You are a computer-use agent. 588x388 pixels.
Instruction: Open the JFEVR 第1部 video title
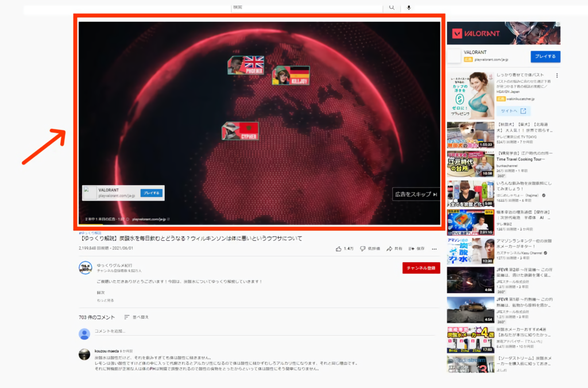coord(524,302)
